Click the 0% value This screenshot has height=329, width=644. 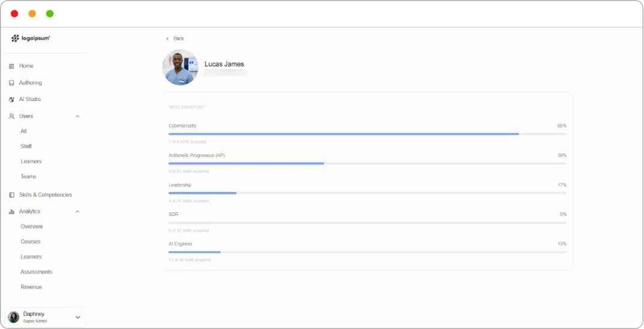tap(563, 214)
